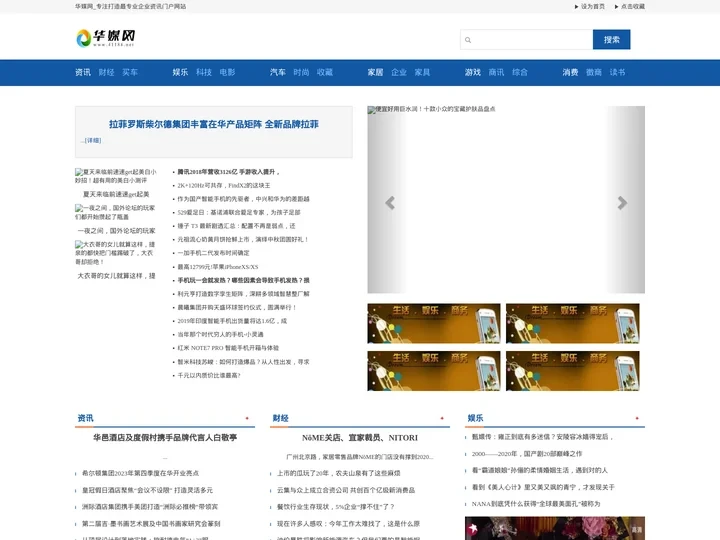Viewport: 720px width, 540px height.
Task: Open article 作为国产智能手机的先驱者
Action: 243,199
